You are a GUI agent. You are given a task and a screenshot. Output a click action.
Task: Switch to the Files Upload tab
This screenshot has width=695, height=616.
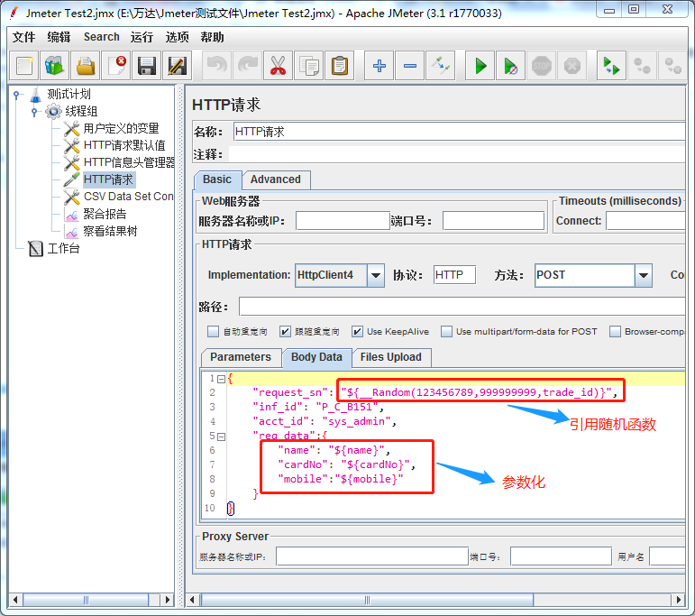click(391, 357)
